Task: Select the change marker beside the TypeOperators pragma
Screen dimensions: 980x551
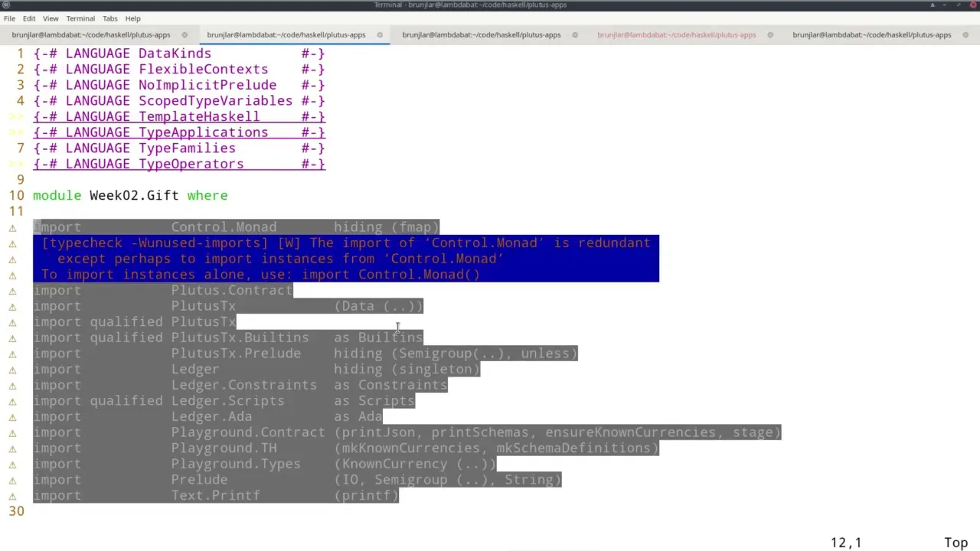Action: coord(15,164)
